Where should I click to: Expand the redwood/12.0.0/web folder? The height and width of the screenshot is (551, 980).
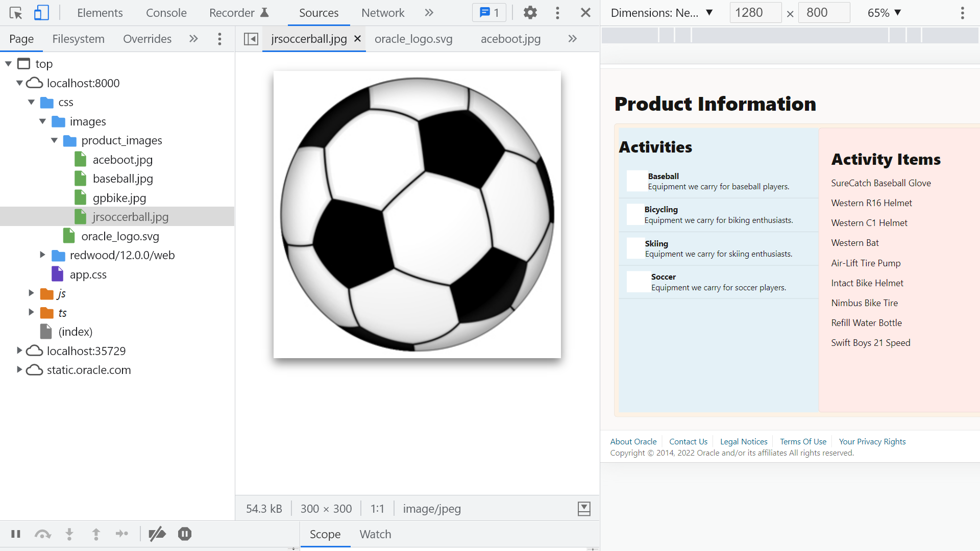pos(43,255)
